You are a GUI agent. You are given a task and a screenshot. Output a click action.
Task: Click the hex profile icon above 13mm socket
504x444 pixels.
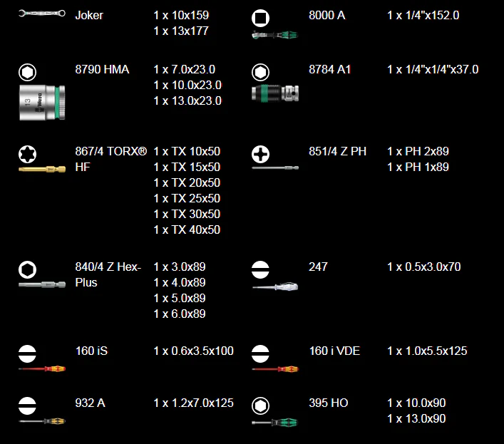[27, 72]
